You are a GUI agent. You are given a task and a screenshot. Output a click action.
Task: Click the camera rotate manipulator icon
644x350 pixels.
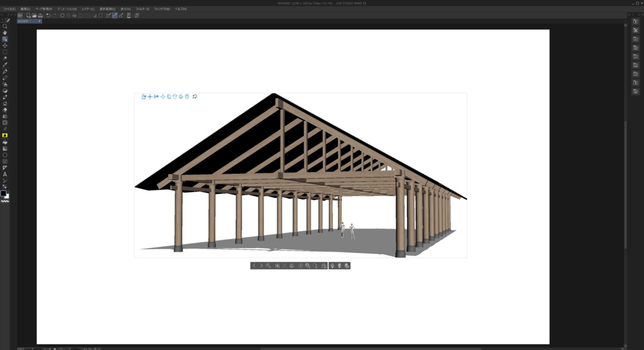click(x=144, y=97)
